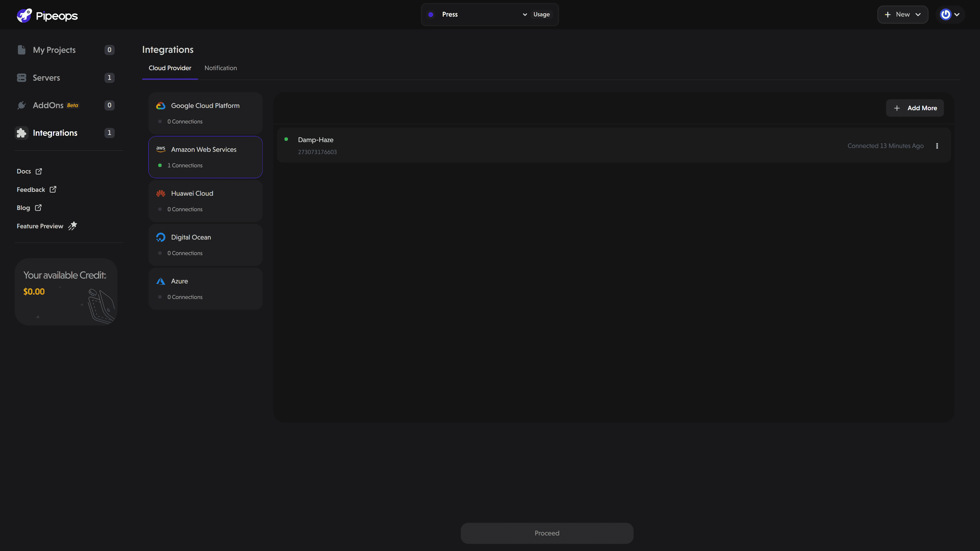Click the purple dot beside Press
980x551 pixels.
tap(431, 15)
